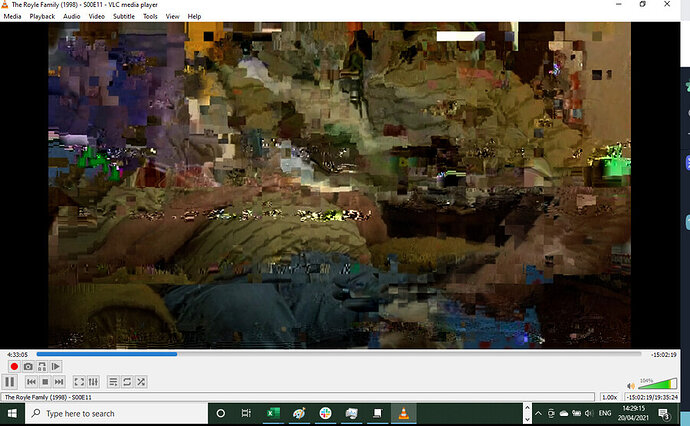Screen dimensions: 690x426
Task: Skip to previous media track
Action: pyautogui.click(x=31, y=382)
